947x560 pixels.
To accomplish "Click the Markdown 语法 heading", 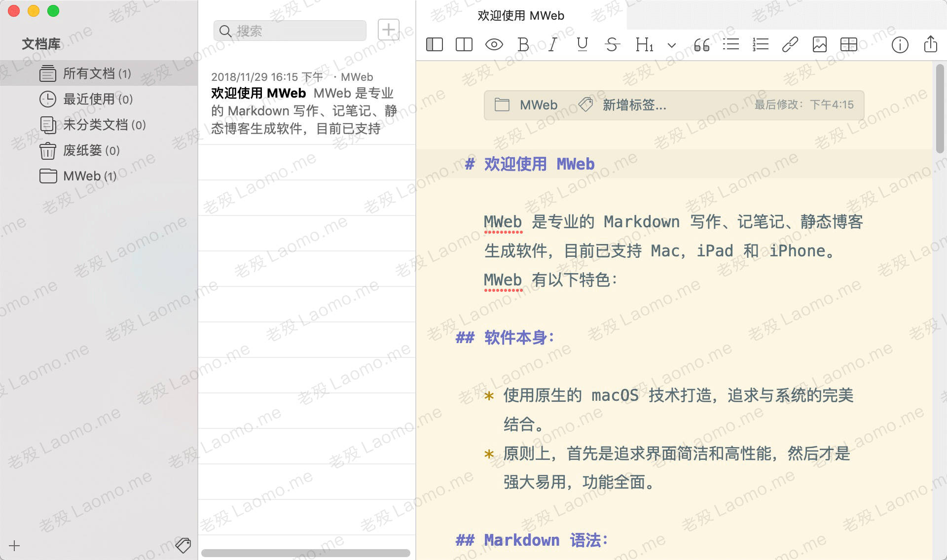I will [x=532, y=540].
